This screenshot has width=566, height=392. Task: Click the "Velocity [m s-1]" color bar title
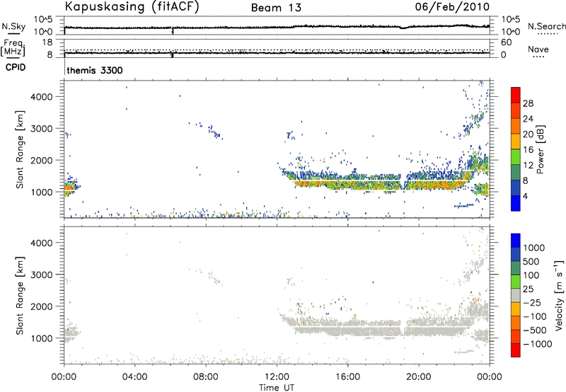(x=560, y=295)
